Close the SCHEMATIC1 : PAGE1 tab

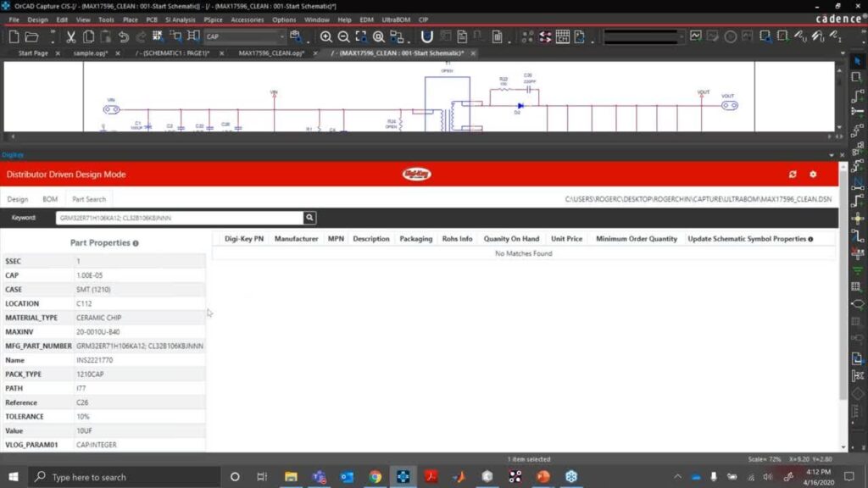pos(222,53)
